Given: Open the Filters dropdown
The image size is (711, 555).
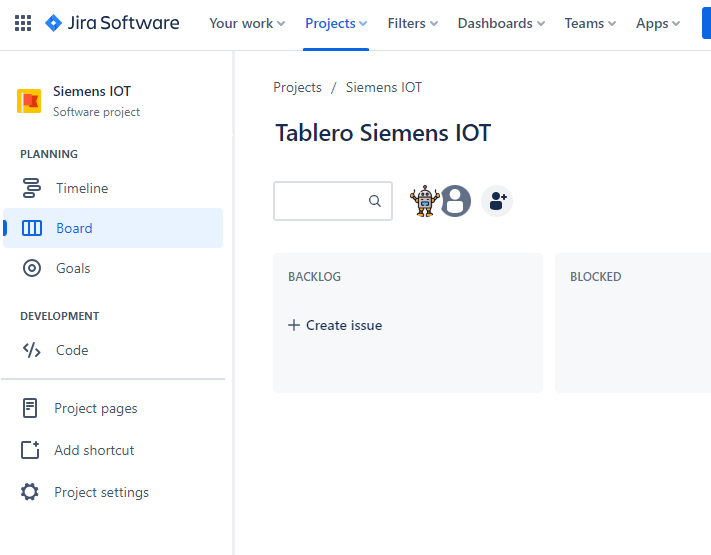Looking at the screenshot, I should tap(413, 23).
